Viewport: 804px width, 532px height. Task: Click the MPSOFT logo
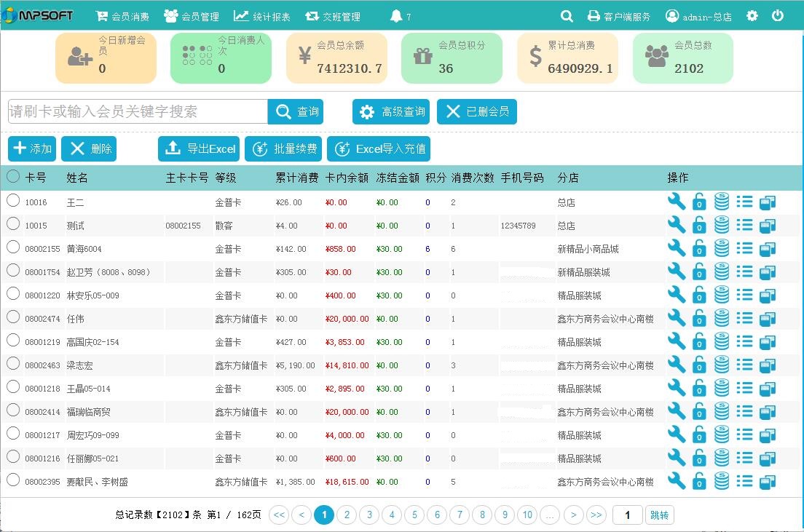(x=37, y=15)
